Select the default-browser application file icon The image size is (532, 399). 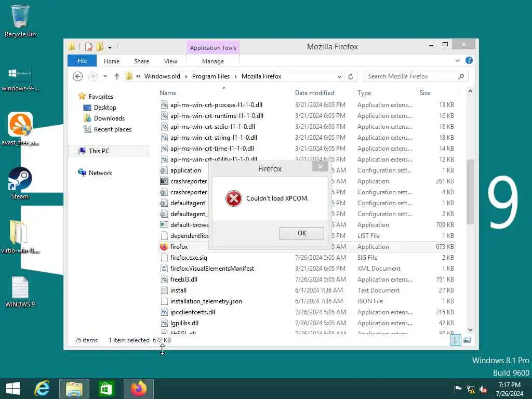tap(164, 224)
